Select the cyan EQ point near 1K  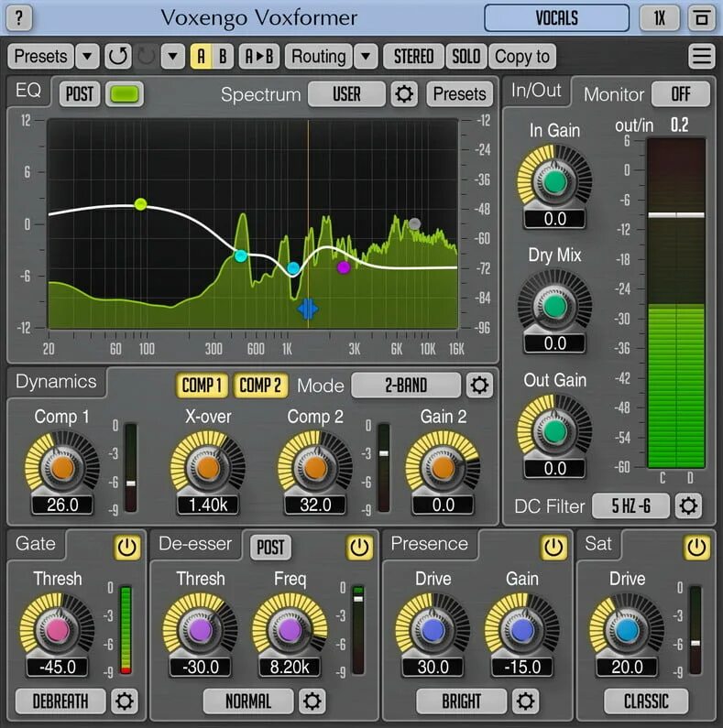tap(293, 268)
